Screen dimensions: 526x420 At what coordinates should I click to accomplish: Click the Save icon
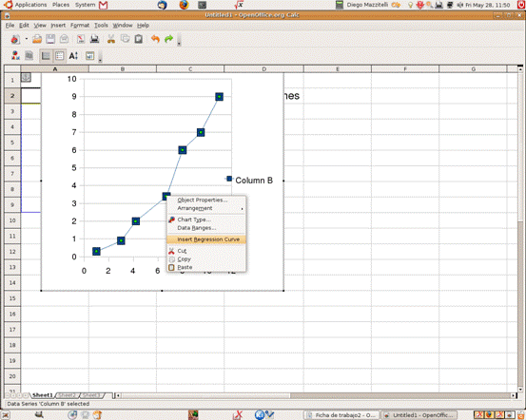[x=50, y=39]
